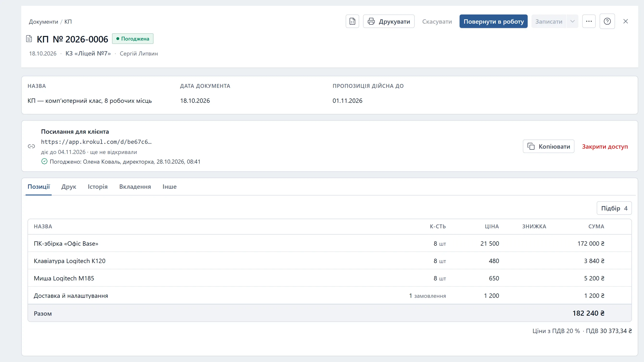Switch to the Друк tab
The width and height of the screenshot is (644, 362).
(x=69, y=187)
